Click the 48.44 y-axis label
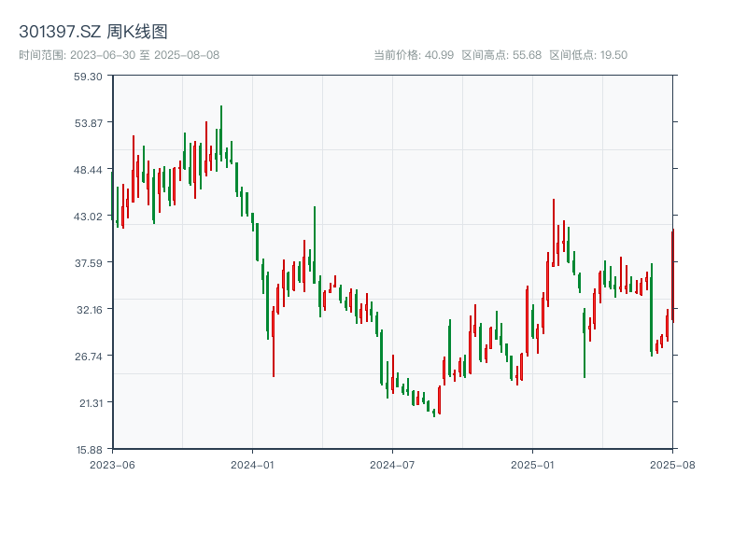747x560 pixels. 88,170
